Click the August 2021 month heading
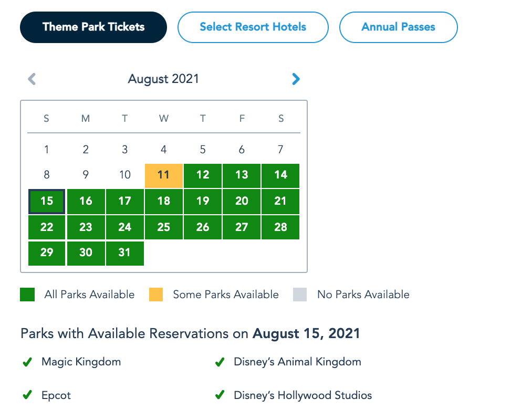Screen dimensions: 521x420 tap(163, 79)
